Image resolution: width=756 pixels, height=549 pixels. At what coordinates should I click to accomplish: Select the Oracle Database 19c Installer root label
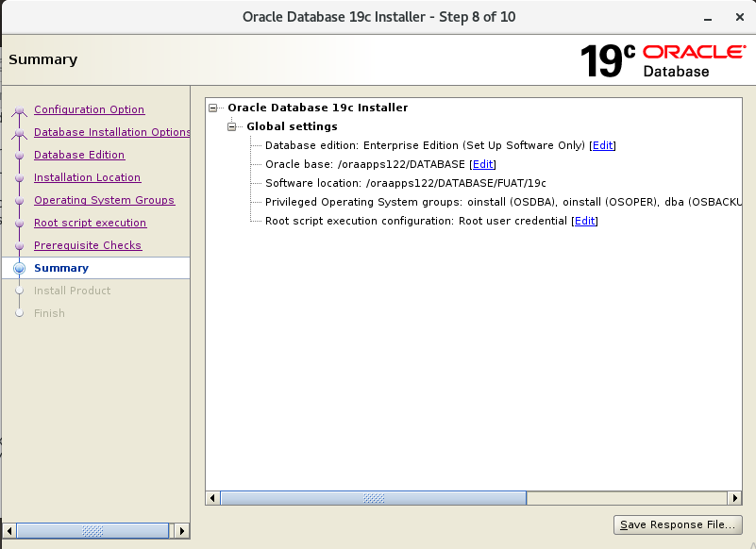click(x=318, y=108)
